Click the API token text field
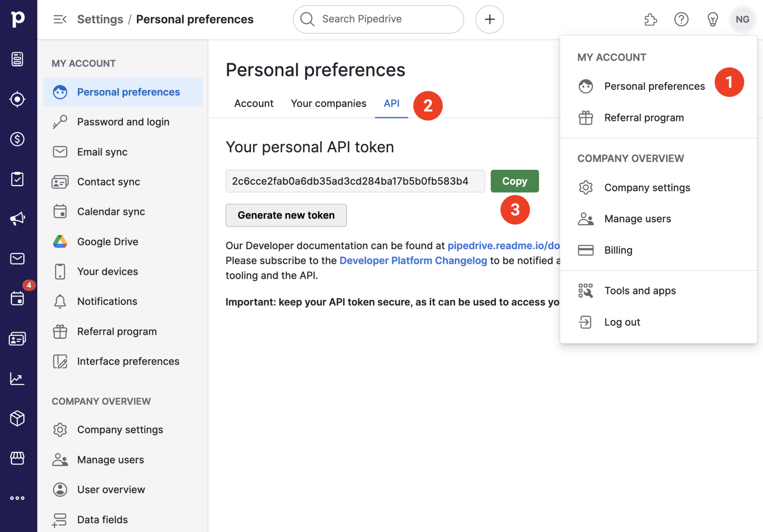This screenshot has width=763, height=532. pyautogui.click(x=355, y=181)
